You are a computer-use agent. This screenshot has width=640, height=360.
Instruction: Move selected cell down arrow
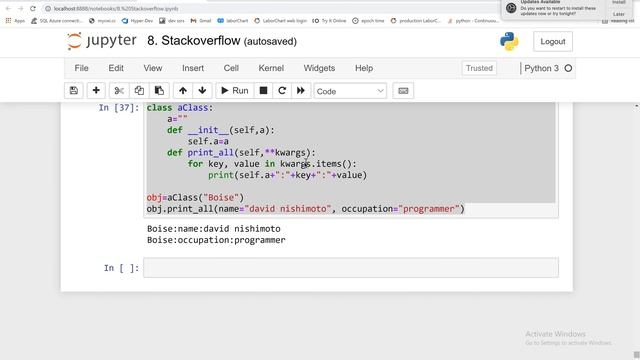click(x=202, y=91)
